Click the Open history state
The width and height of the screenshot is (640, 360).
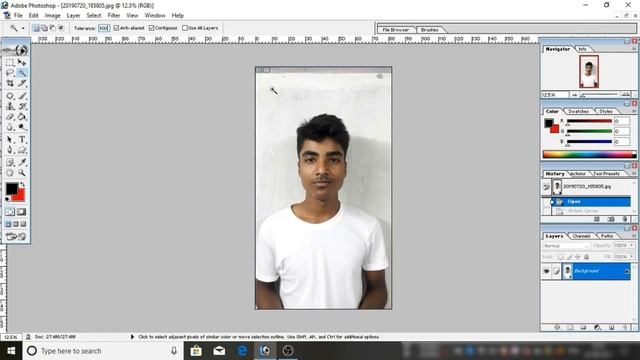coord(590,202)
